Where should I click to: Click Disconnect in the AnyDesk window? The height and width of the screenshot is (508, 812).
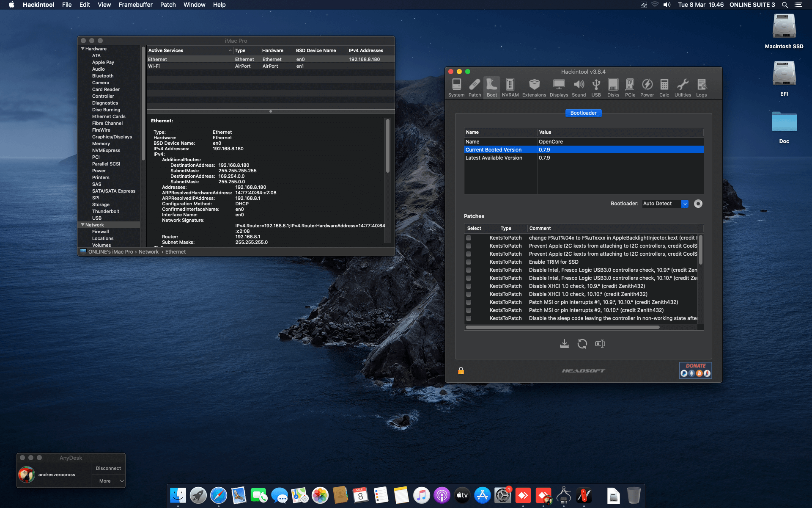tap(108, 468)
